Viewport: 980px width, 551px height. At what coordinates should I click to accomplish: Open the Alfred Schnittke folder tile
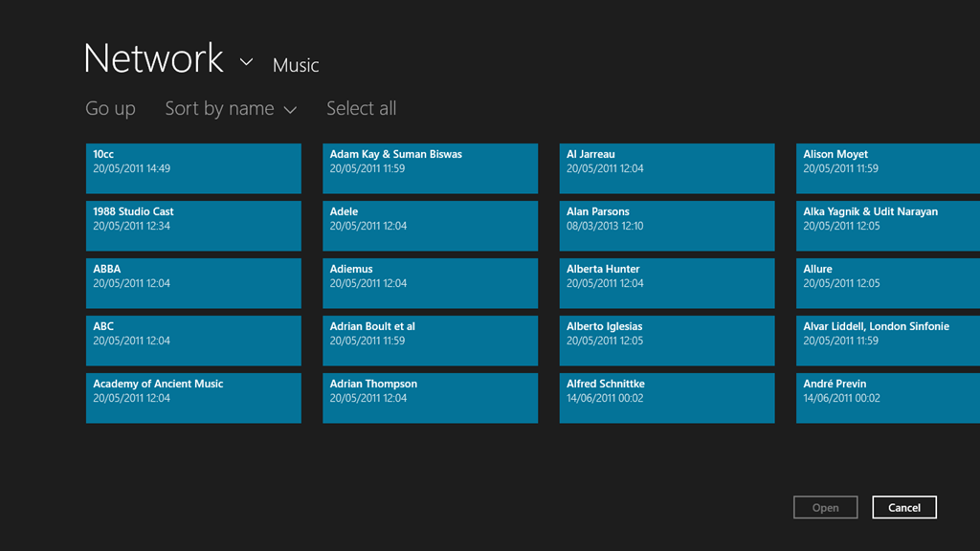click(x=666, y=398)
